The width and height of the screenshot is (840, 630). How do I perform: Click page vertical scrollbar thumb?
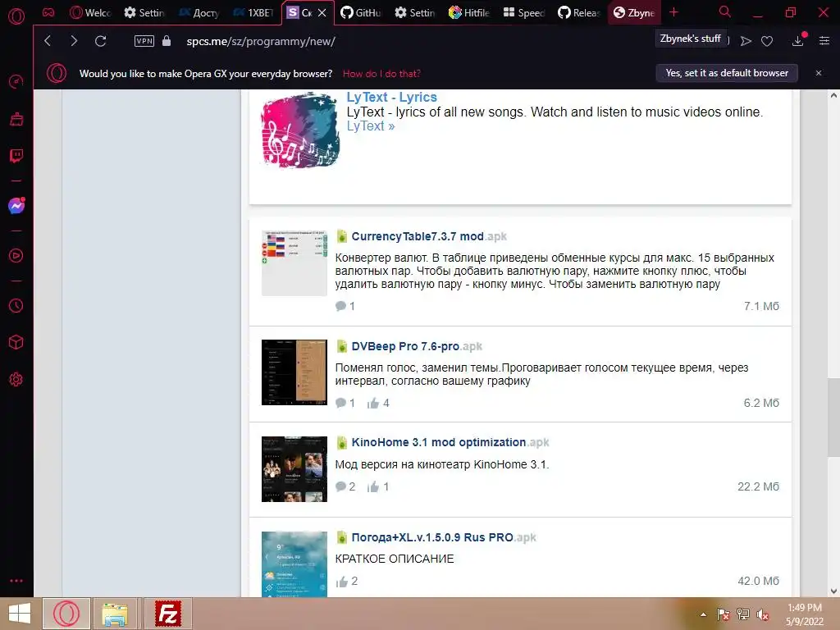[x=833, y=418]
